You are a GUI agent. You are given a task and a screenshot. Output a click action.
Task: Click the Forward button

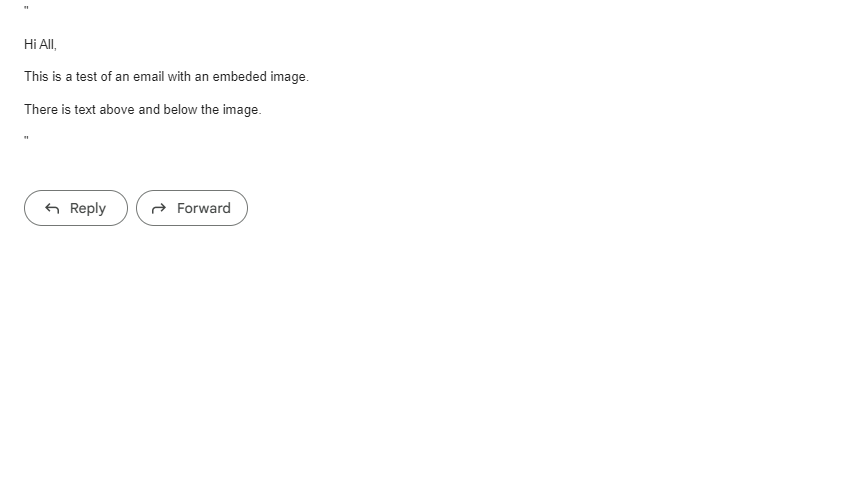192,208
